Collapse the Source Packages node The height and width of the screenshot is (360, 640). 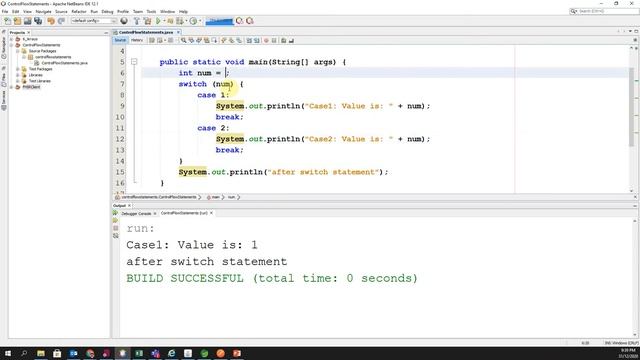click(18, 51)
